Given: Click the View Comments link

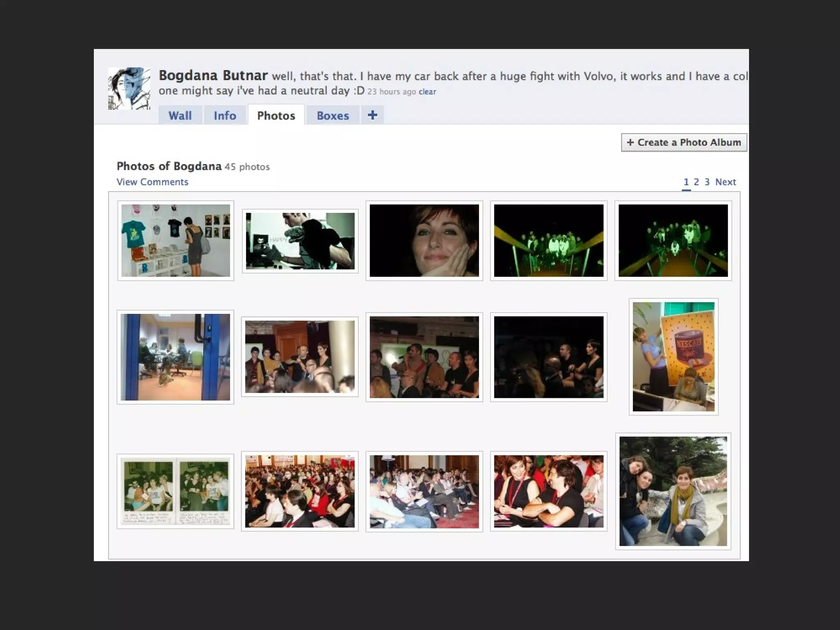Looking at the screenshot, I should pyautogui.click(x=152, y=182).
